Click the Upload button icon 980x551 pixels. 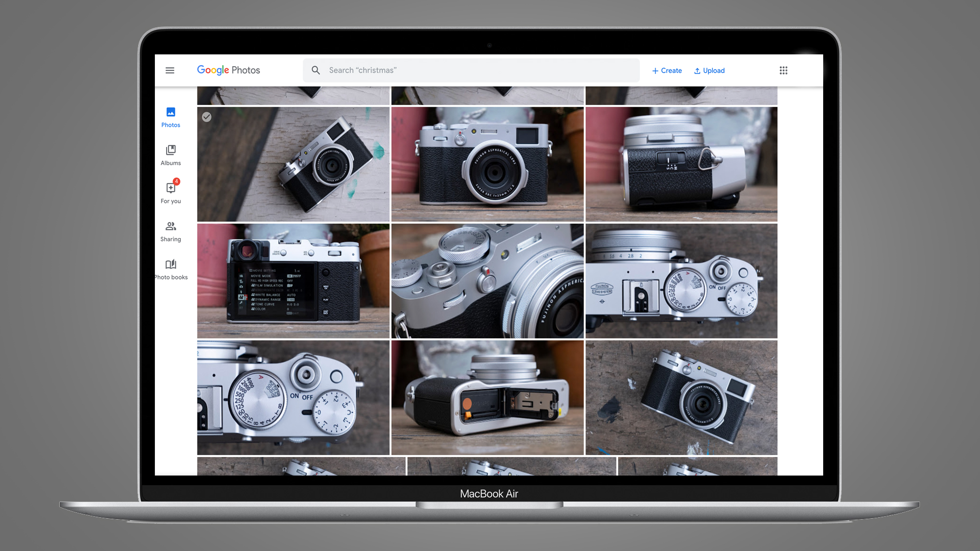pos(697,71)
